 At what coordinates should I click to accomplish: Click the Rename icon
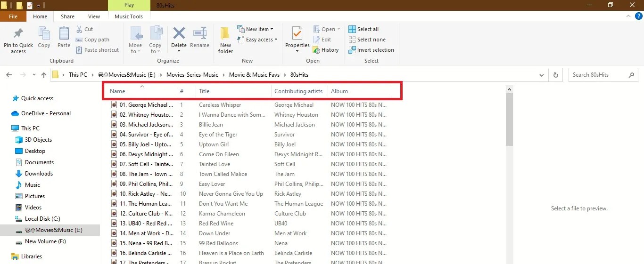click(200, 33)
